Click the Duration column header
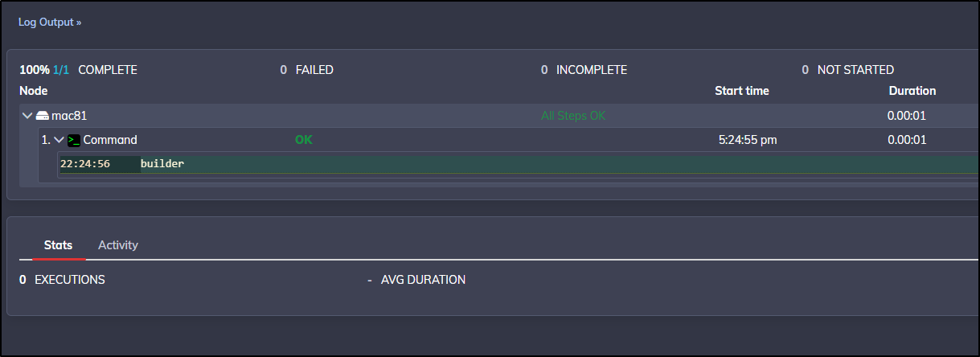980x357 pixels. pos(912,91)
